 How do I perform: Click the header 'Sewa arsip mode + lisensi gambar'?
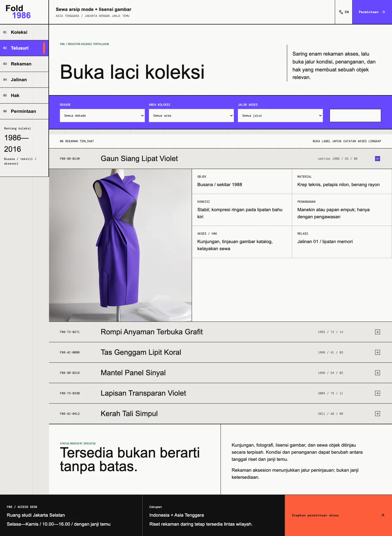pyautogui.click(x=93, y=9)
